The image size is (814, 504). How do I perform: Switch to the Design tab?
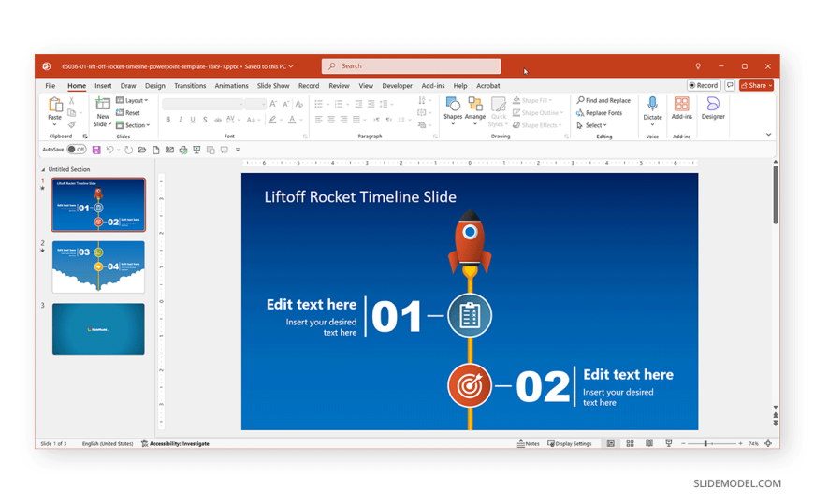pos(154,86)
